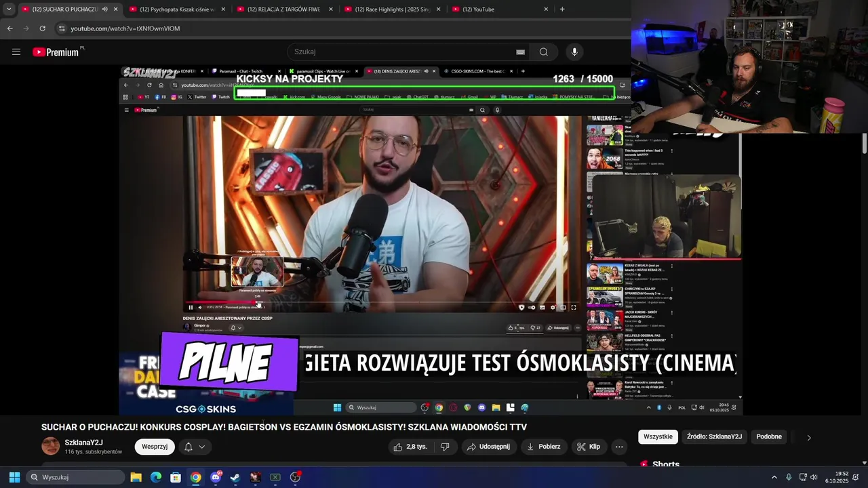Go back to previous page
This screenshot has height=488, width=868.
click(9, 28)
